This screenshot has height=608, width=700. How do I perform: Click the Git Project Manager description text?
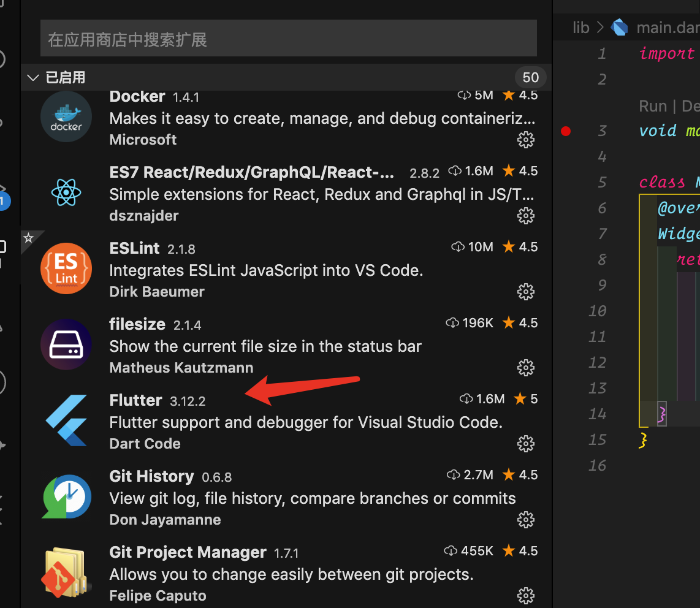291,574
